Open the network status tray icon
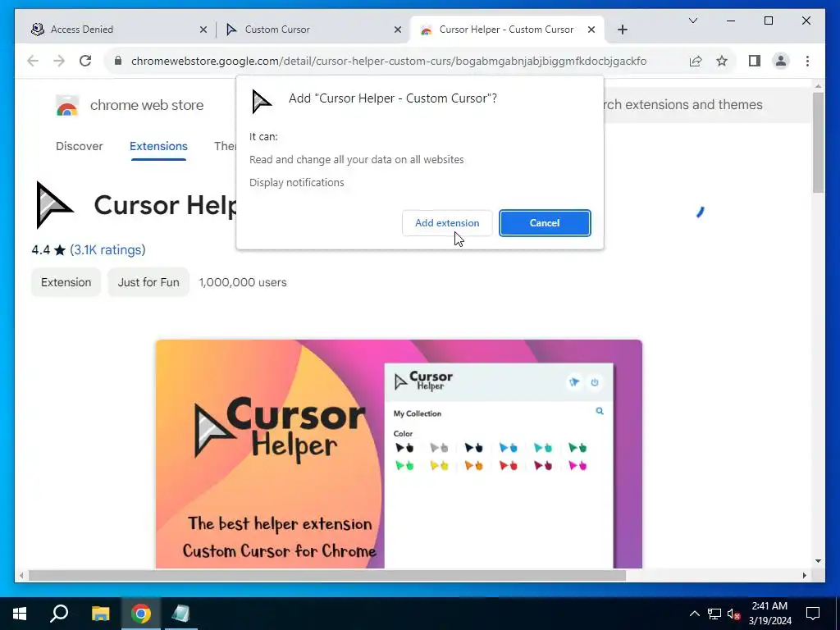Image resolution: width=840 pixels, height=630 pixels. [x=714, y=614]
